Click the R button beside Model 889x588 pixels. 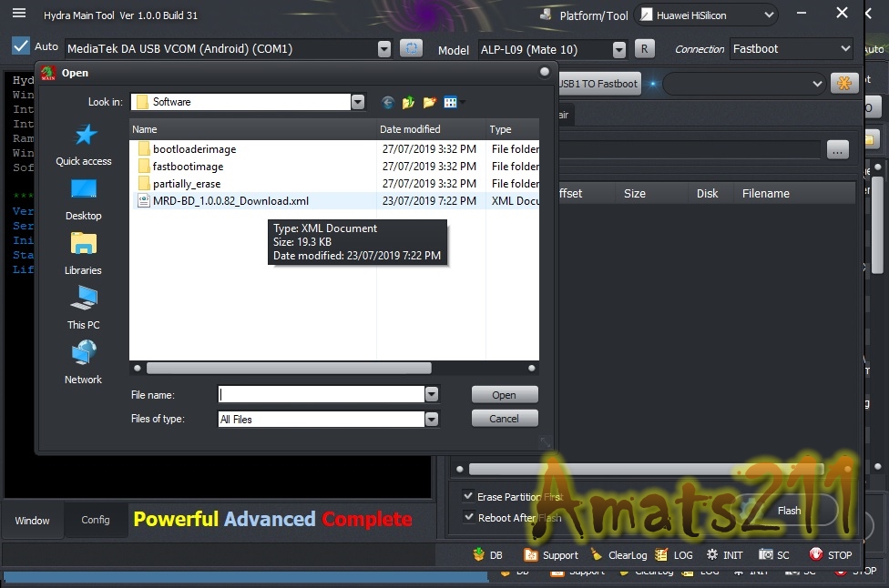click(644, 49)
